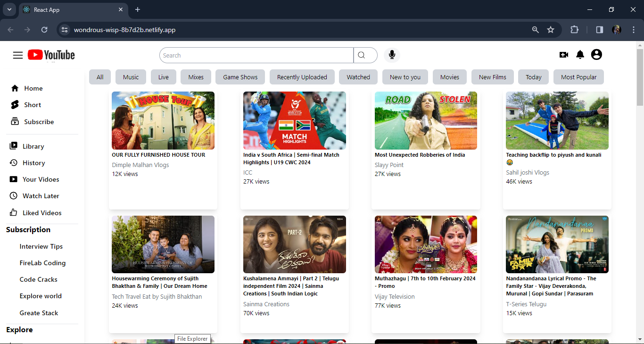Image resolution: width=644 pixels, height=344 pixels.
Task: Open Explore world subscription
Action: [x=41, y=296]
